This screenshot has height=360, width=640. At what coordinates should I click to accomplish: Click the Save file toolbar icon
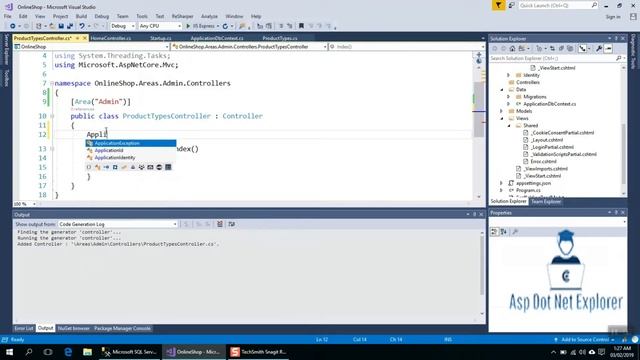tap(61, 26)
